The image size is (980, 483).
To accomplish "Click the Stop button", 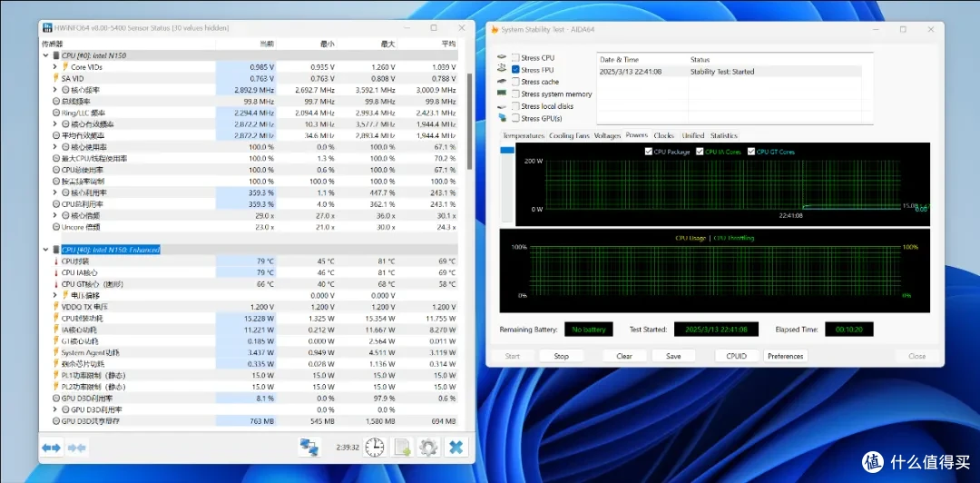I will pos(562,356).
